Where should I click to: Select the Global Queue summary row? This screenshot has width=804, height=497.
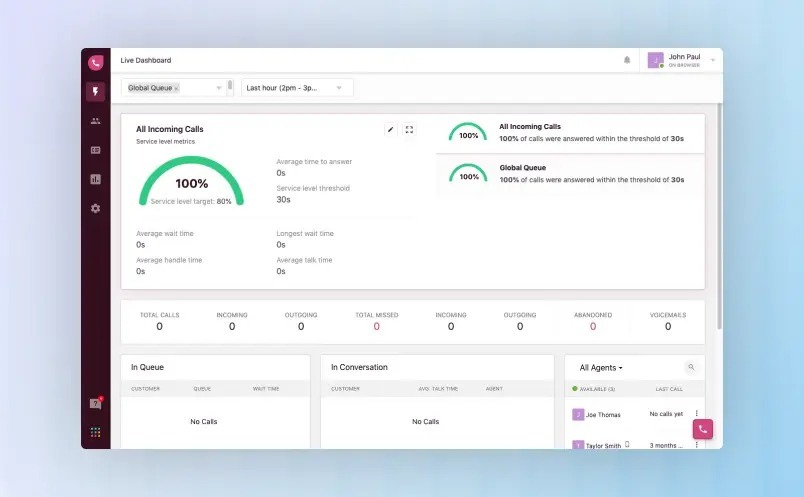pyautogui.click(x=570, y=174)
